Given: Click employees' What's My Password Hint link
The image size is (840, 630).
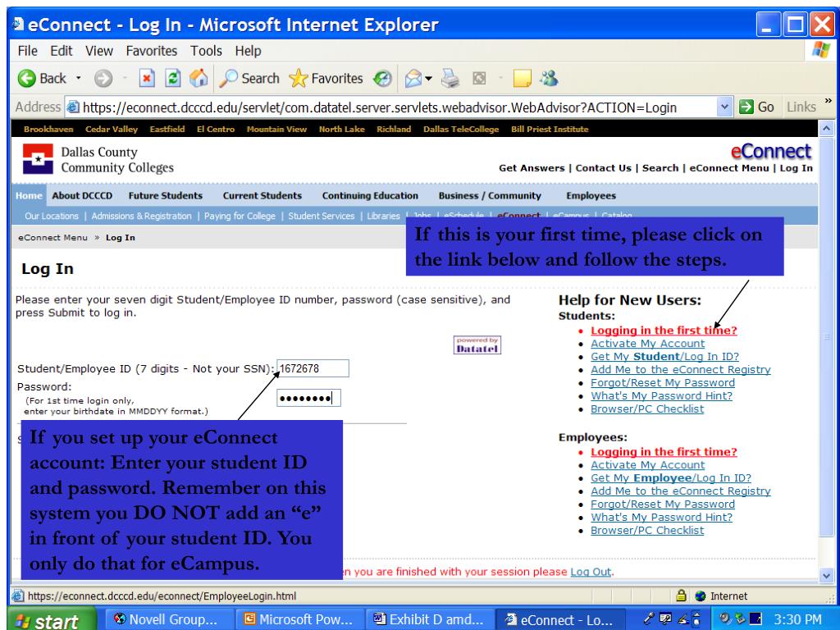Looking at the screenshot, I should [662, 517].
